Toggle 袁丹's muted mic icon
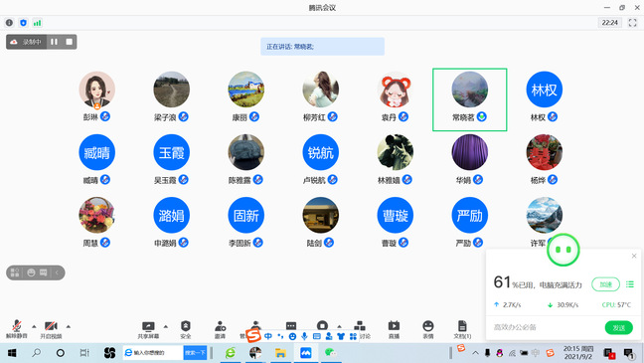This screenshot has height=363, width=644. click(403, 116)
